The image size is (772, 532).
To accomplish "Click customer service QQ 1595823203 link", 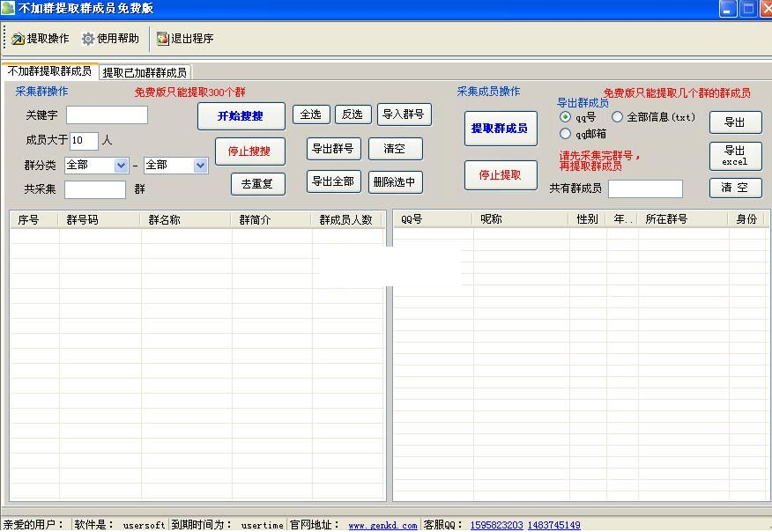I will click(x=496, y=525).
